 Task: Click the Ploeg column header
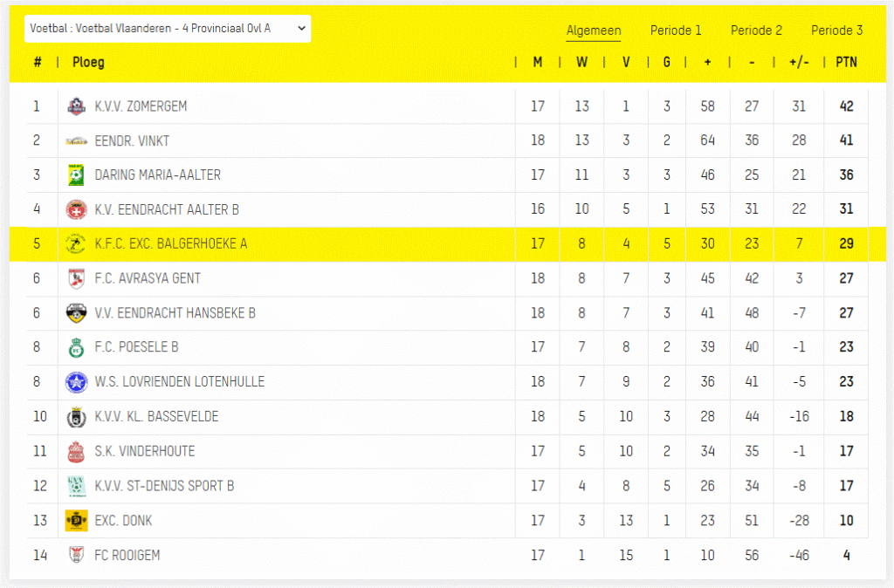point(88,62)
